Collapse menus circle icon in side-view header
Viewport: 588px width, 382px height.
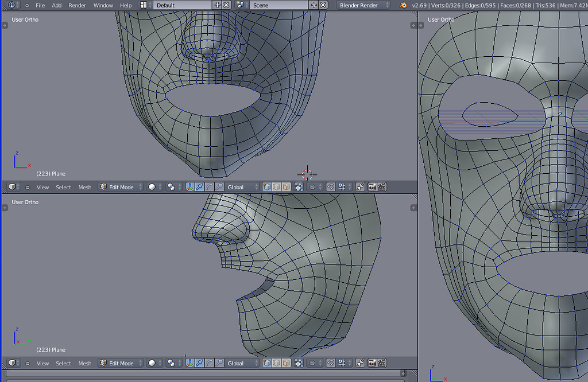[28, 363]
